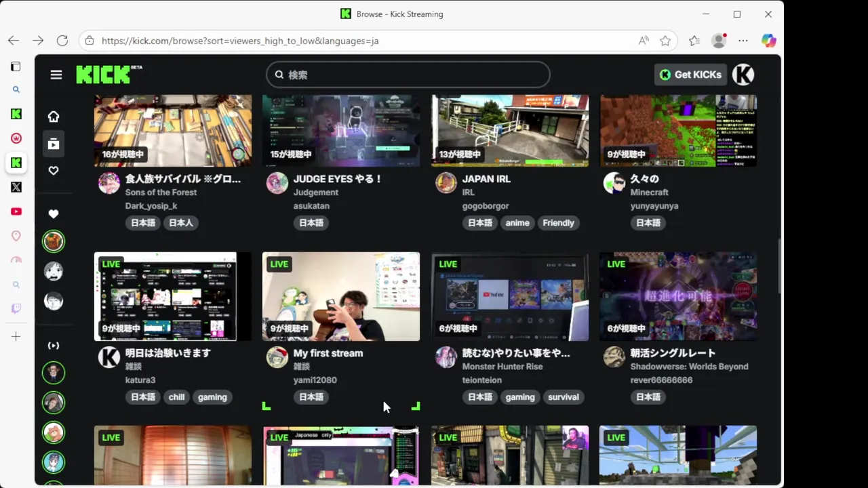Open the Copilot icon
Viewport: 868px width, 488px height.
coord(768,41)
